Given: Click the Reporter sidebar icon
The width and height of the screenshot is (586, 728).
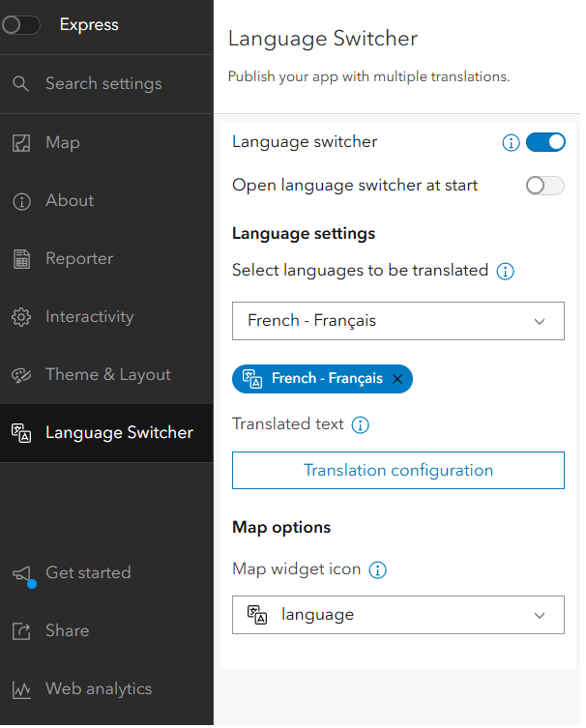Looking at the screenshot, I should [21, 258].
